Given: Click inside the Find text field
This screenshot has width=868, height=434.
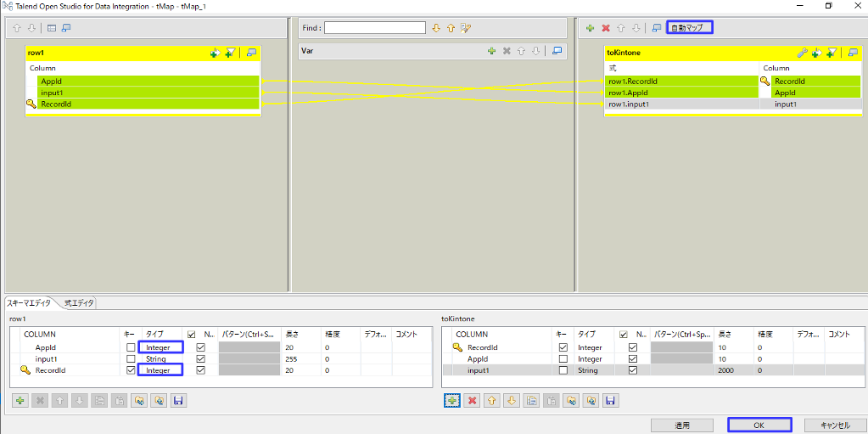Looking at the screenshot, I should point(375,28).
